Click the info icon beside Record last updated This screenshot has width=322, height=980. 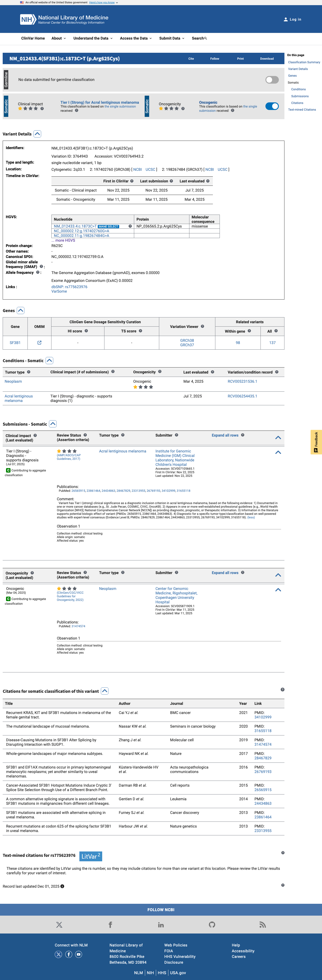(62, 886)
